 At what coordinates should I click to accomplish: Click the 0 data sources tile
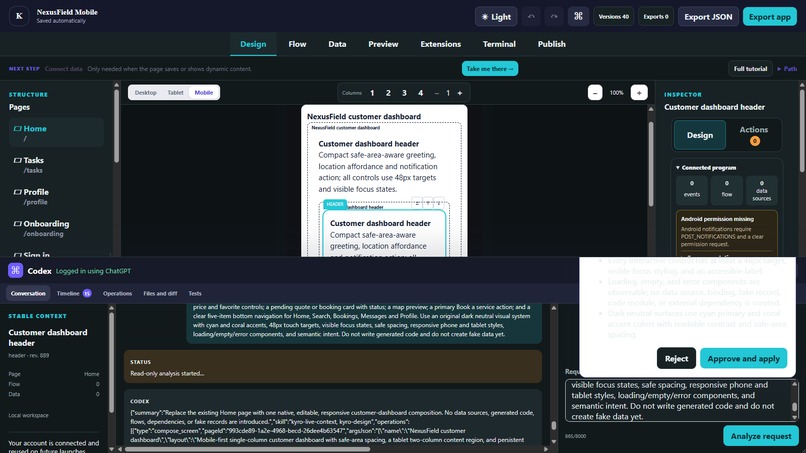(x=761, y=190)
